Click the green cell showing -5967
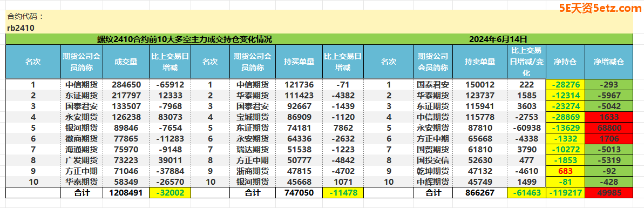The height and width of the screenshot is (208, 644). [x=608, y=96]
